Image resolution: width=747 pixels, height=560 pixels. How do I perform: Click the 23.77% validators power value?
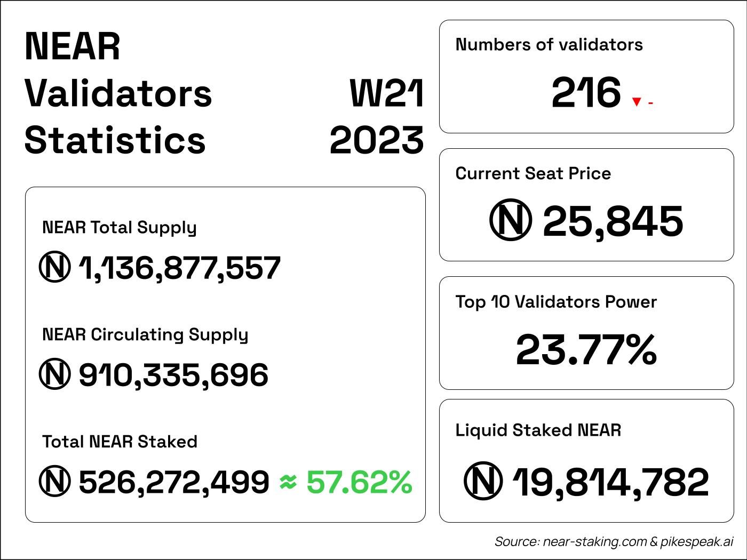[586, 350]
